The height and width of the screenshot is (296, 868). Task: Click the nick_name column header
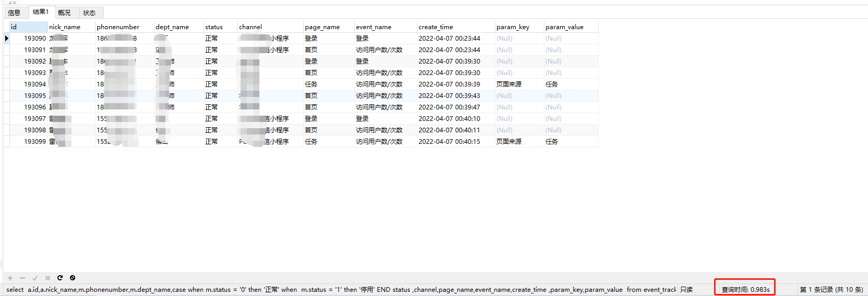point(71,27)
